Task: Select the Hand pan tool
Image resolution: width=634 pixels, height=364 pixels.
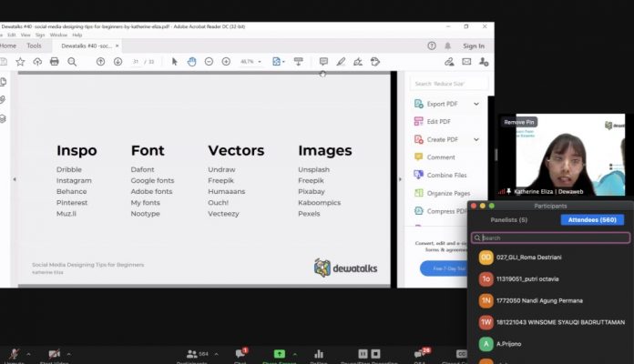Action: click(191, 61)
